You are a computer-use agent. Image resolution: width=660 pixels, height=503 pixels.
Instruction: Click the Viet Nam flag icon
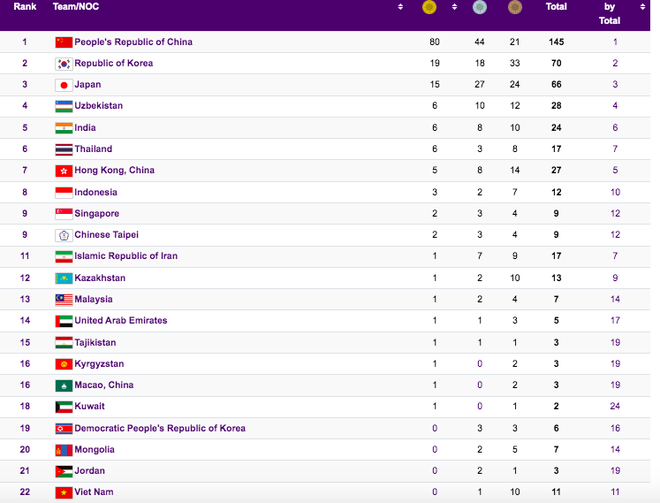[64, 492]
